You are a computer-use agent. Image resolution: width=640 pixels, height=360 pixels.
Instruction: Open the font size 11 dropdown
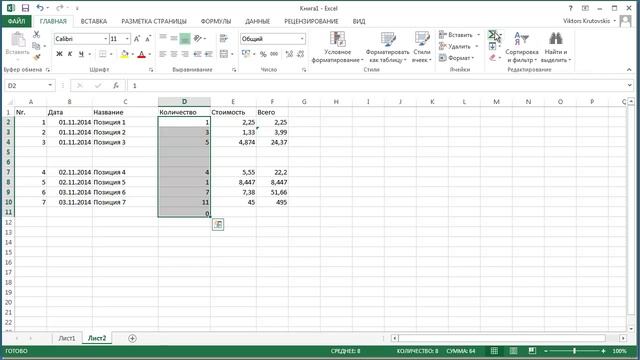127,39
